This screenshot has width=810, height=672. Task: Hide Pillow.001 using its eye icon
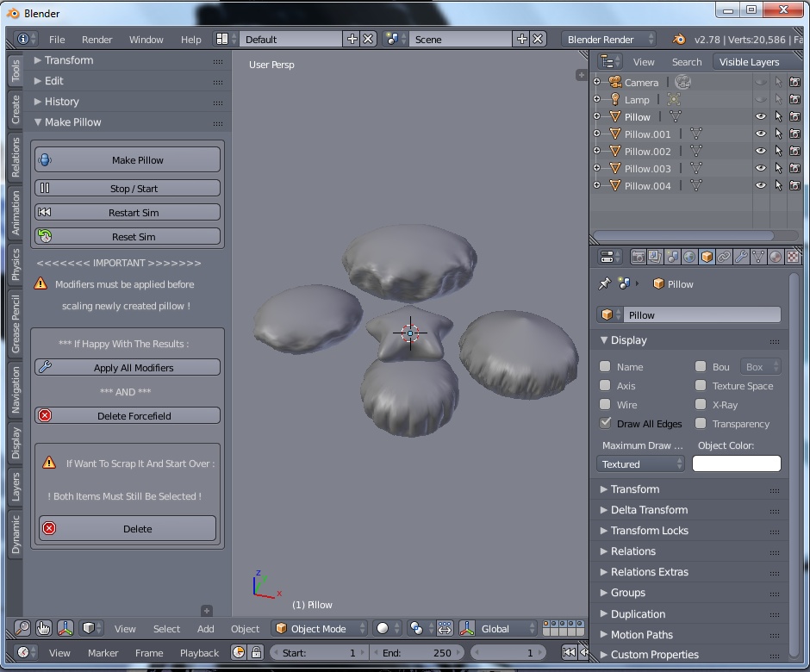(761, 134)
